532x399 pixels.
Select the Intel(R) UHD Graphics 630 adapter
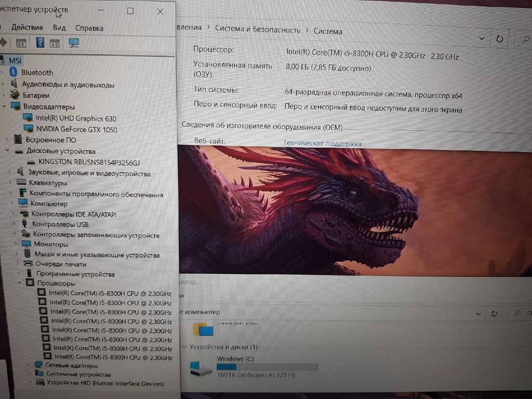[x=76, y=118]
